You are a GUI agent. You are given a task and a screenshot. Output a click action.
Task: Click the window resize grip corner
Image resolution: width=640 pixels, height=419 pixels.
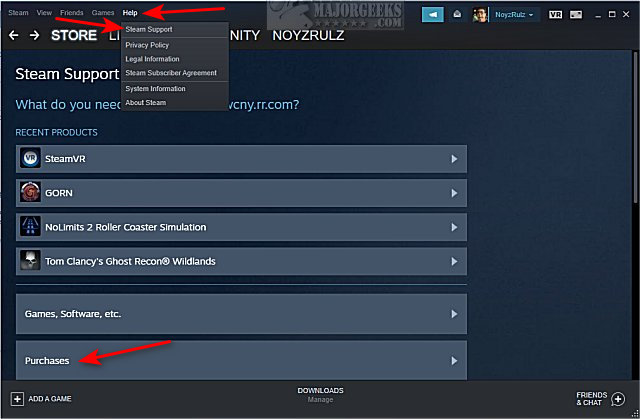click(635, 413)
